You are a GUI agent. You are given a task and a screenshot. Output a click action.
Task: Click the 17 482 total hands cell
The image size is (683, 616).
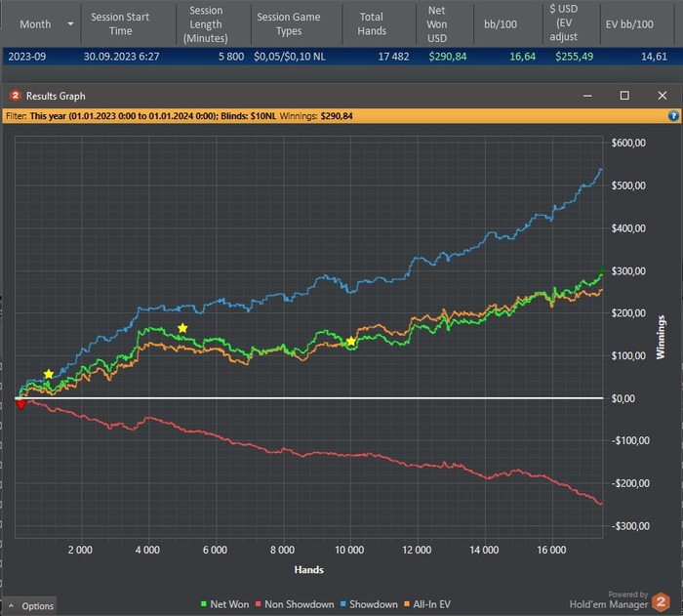(x=393, y=57)
